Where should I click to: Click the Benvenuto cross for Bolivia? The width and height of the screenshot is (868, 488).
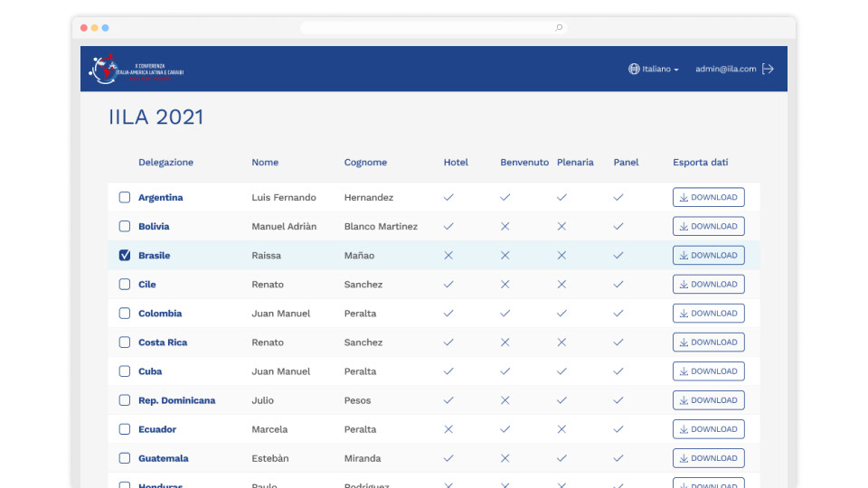pyautogui.click(x=505, y=226)
